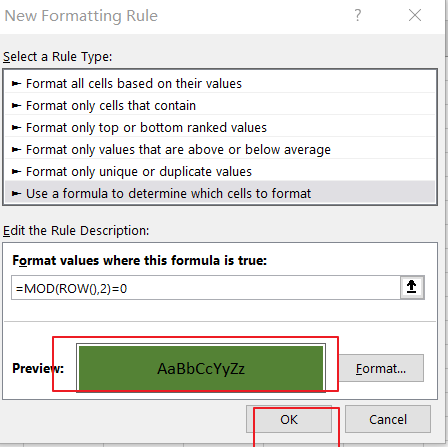The width and height of the screenshot is (448, 447).
Task: Select 'Format all cells based on their values'
Action: click(x=220, y=83)
